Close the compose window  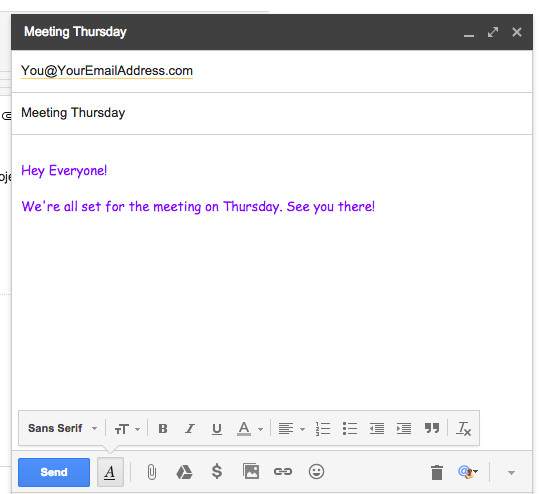click(517, 32)
